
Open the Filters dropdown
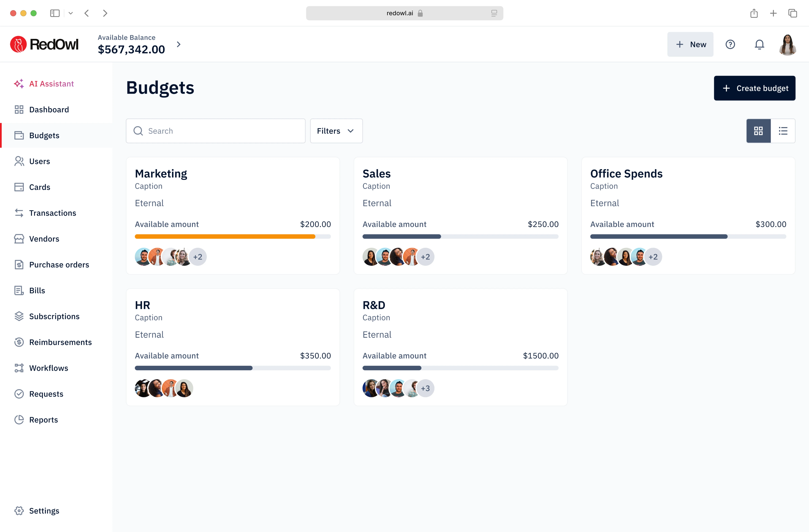(x=336, y=131)
